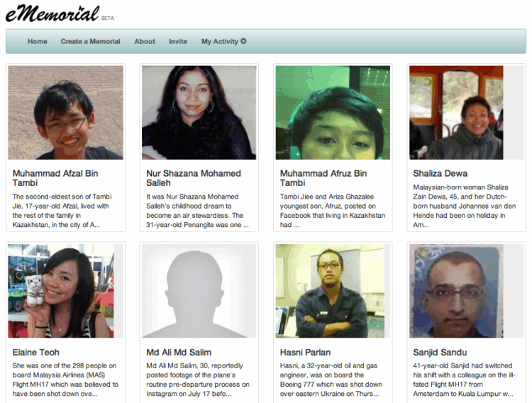Select the Invite menu item
The width and height of the screenshot is (532, 403).
pos(178,41)
